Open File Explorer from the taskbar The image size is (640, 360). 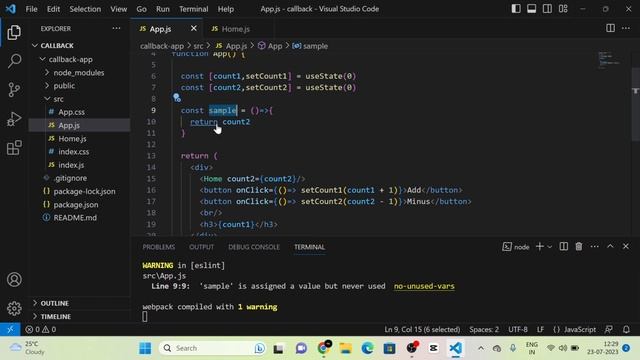click(345, 348)
